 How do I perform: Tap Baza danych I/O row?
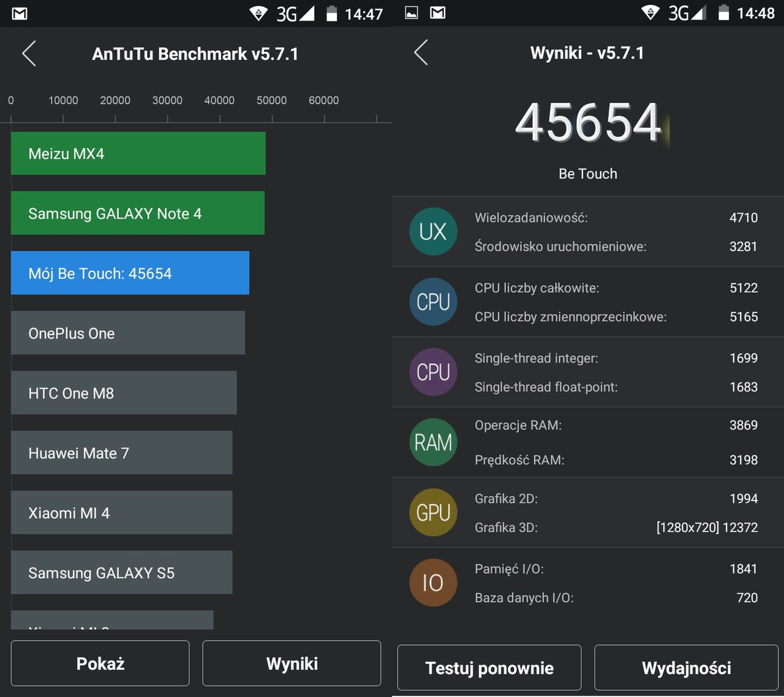[x=616, y=598]
